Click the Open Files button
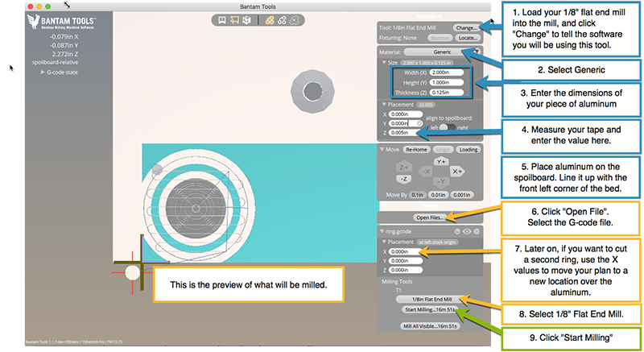 [430, 217]
